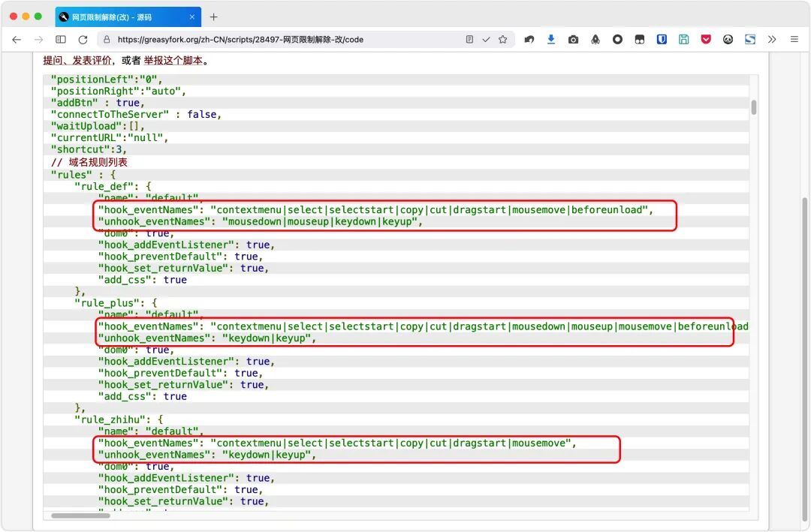Click the checkmark icon in address bar
Screen dimensions: 811x532
[x=486, y=39]
